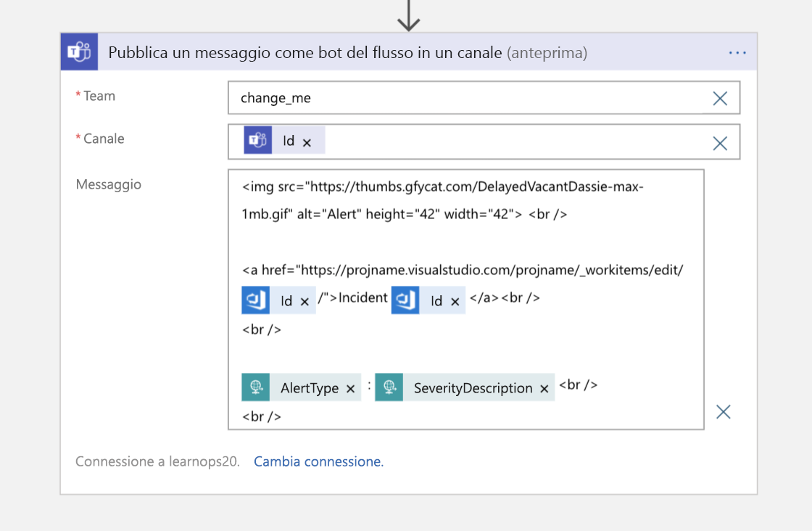The height and width of the screenshot is (531, 812).
Task: Clear the Canale field using its X button
Action: point(720,142)
